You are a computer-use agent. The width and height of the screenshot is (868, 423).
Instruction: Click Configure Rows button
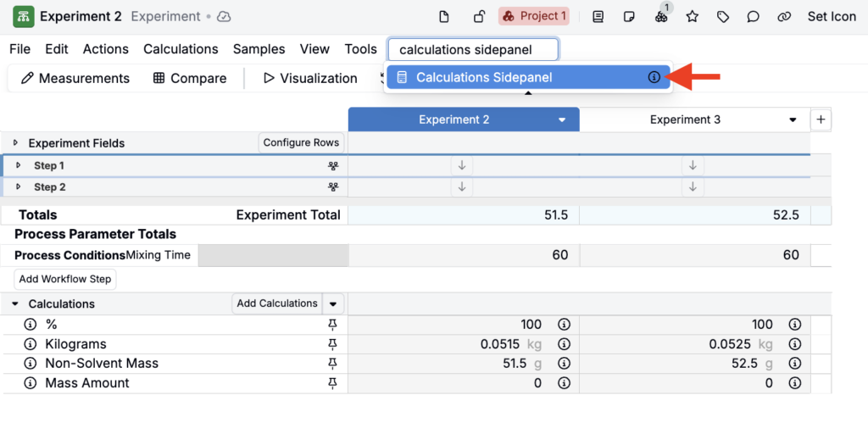pyautogui.click(x=301, y=143)
